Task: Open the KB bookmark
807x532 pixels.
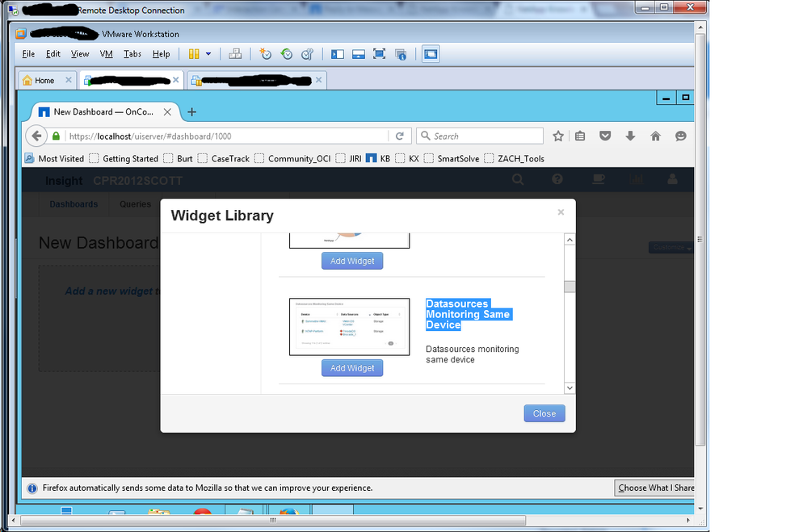Action: click(x=378, y=158)
